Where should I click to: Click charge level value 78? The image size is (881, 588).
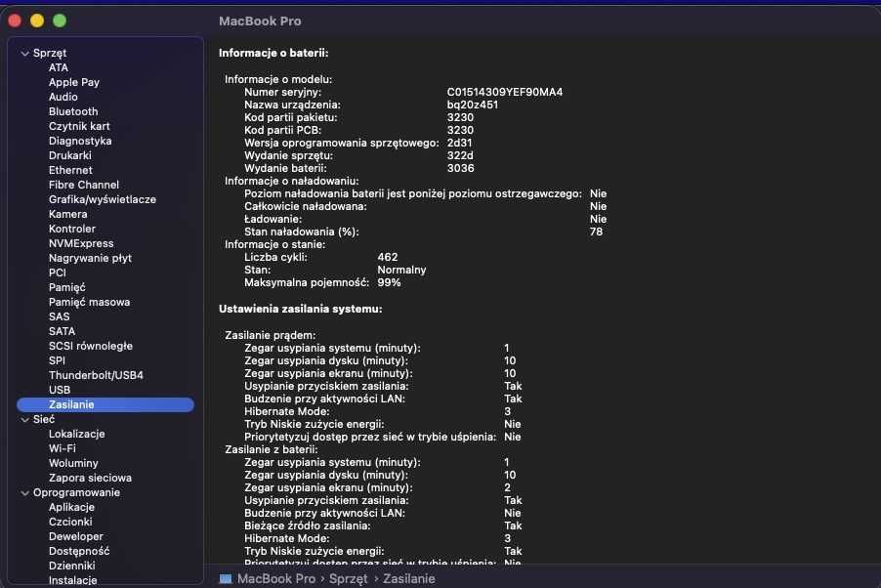(x=596, y=231)
